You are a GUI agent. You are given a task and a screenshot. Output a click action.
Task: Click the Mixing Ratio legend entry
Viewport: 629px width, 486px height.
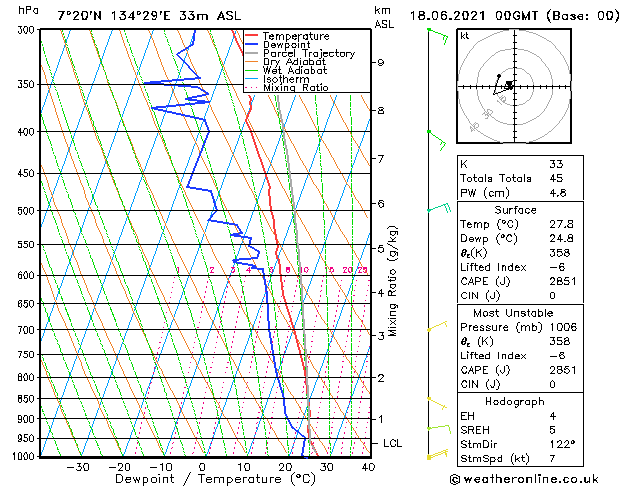[x=301, y=88]
